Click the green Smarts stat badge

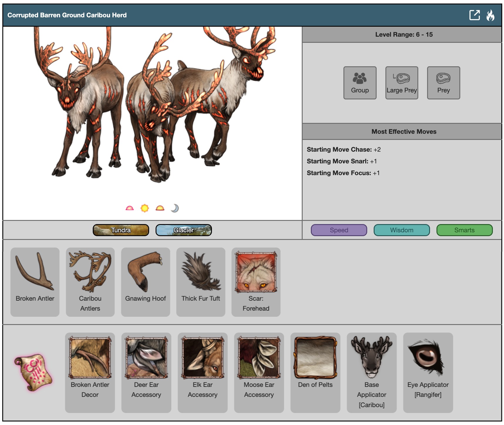point(464,230)
